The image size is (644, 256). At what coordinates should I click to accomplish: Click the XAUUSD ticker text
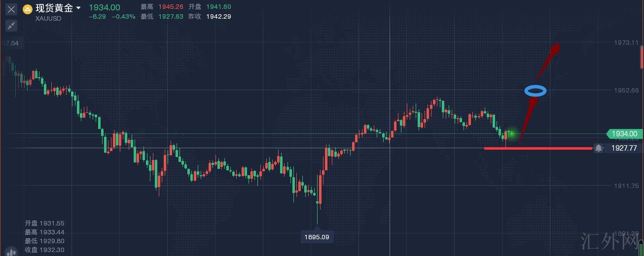pyautogui.click(x=48, y=17)
